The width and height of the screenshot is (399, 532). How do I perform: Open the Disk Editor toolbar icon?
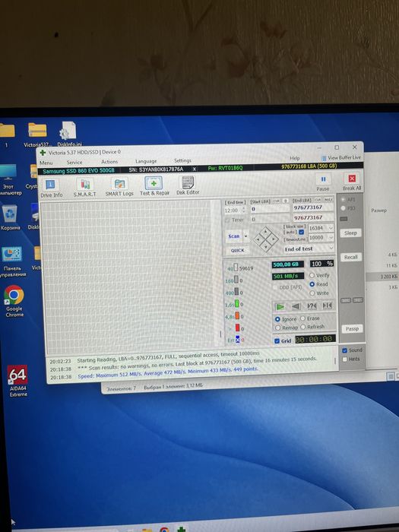tap(188, 182)
